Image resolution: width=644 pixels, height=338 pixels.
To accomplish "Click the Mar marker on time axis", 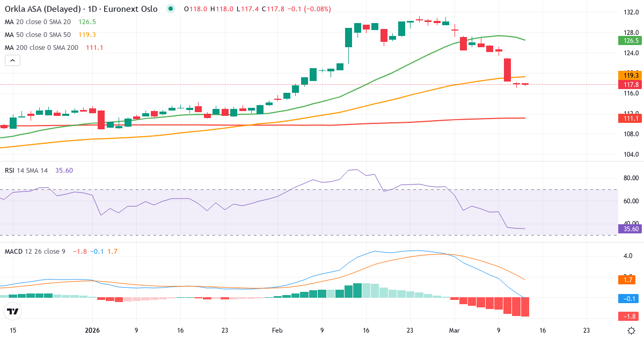I will [x=454, y=330].
